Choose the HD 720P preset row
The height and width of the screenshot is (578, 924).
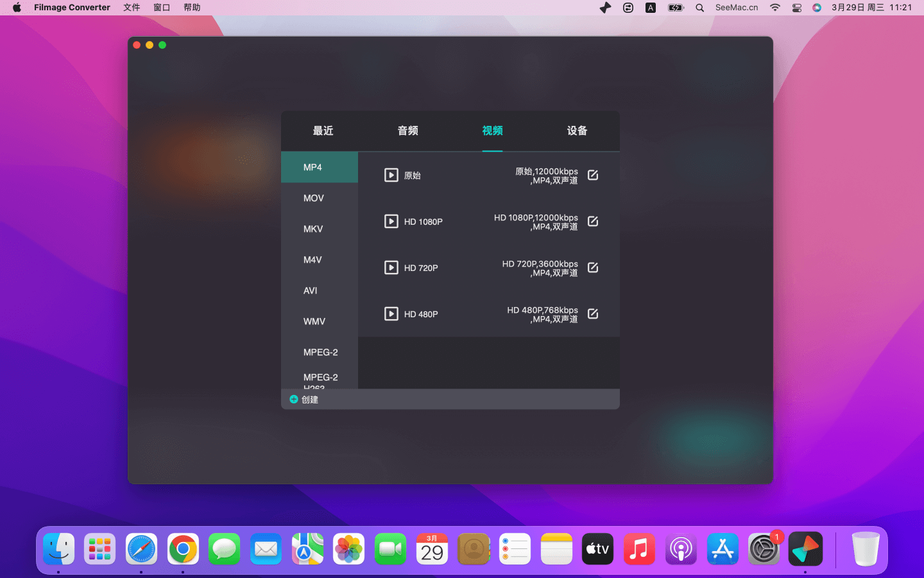click(x=488, y=268)
